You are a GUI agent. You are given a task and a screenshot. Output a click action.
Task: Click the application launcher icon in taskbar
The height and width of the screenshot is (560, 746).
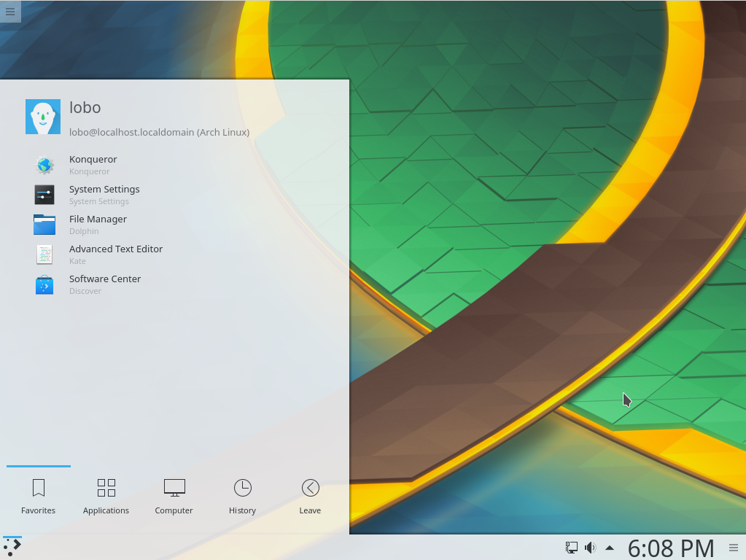point(12,547)
